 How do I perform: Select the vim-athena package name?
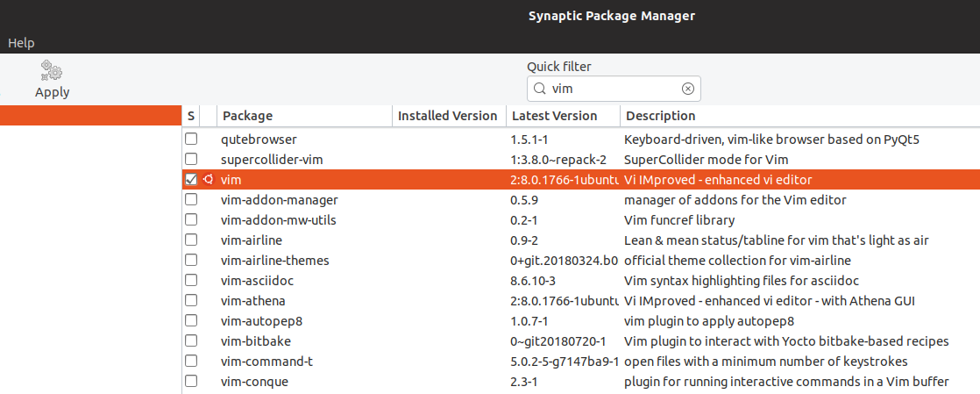253,301
